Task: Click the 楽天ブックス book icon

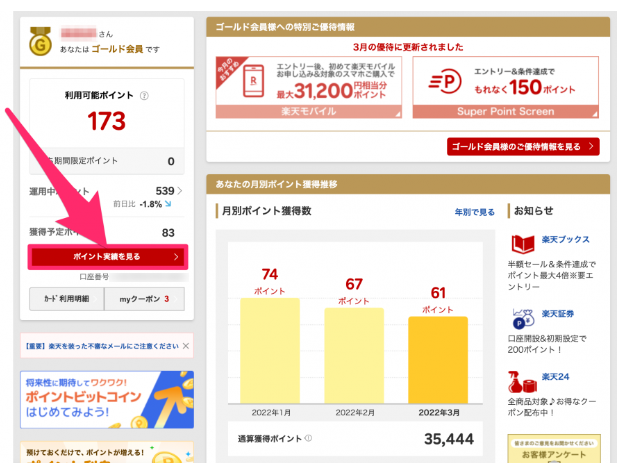Action: 523,243
